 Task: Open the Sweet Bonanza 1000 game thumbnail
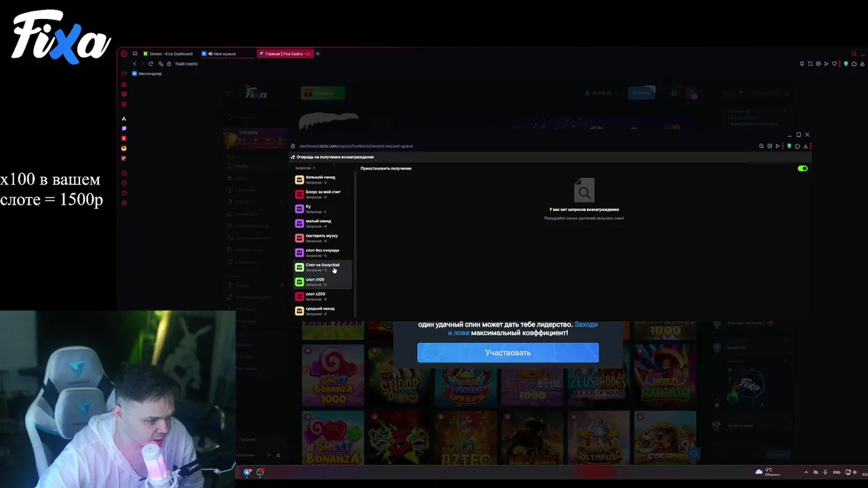click(x=332, y=375)
